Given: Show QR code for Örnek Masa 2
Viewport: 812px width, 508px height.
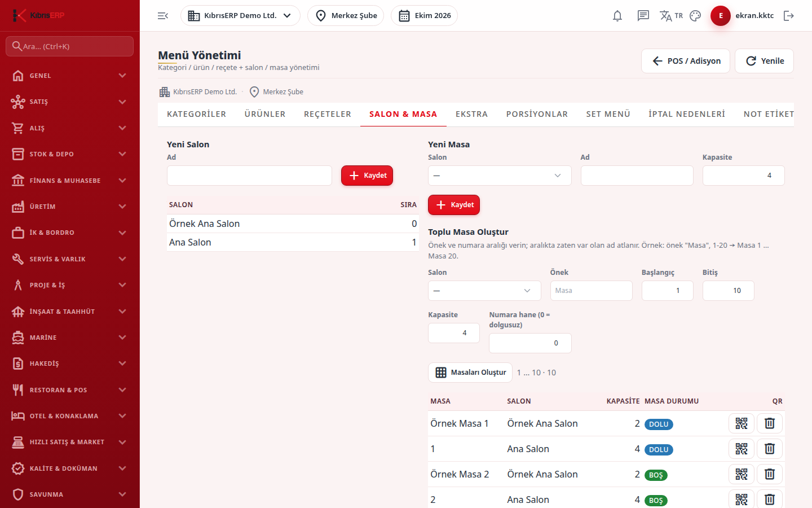Looking at the screenshot, I should point(742,474).
